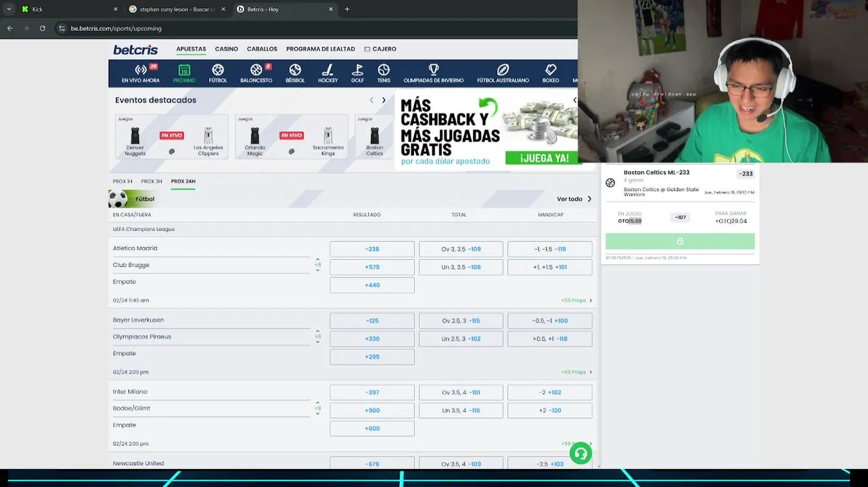Switch to the Apuestas menu
The width and height of the screenshot is (868, 487).
coord(191,49)
